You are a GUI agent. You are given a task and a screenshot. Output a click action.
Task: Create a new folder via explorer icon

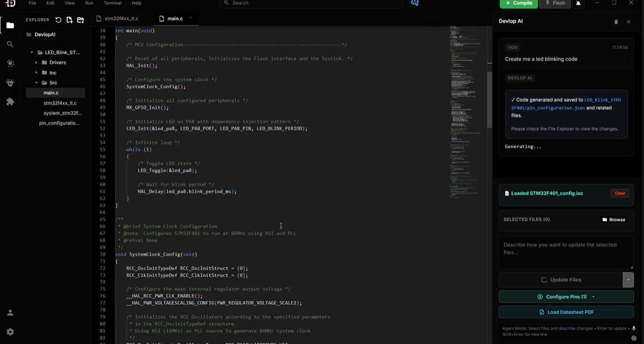(x=80, y=20)
